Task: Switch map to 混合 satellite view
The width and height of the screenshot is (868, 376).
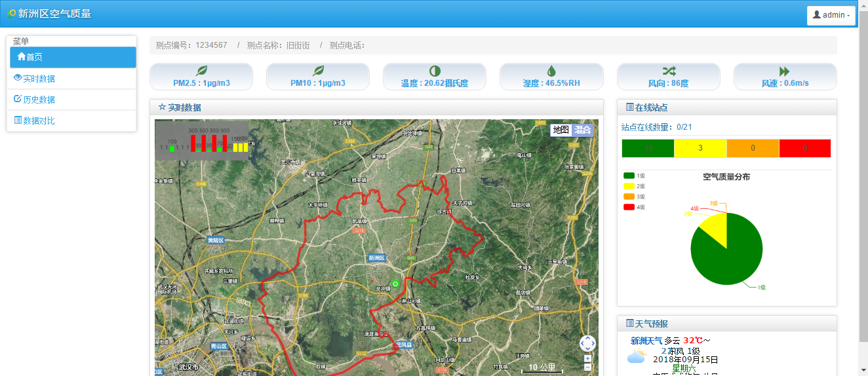Action: (583, 130)
